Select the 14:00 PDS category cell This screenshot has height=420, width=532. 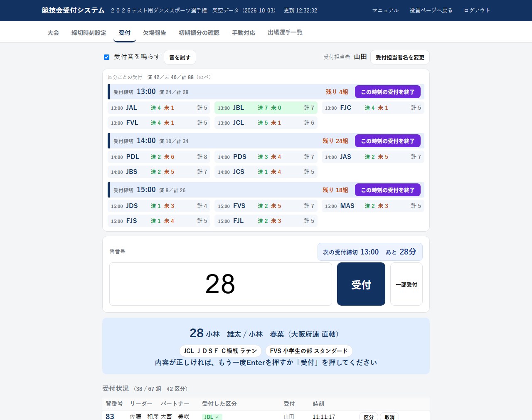click(x=266, y=157)
